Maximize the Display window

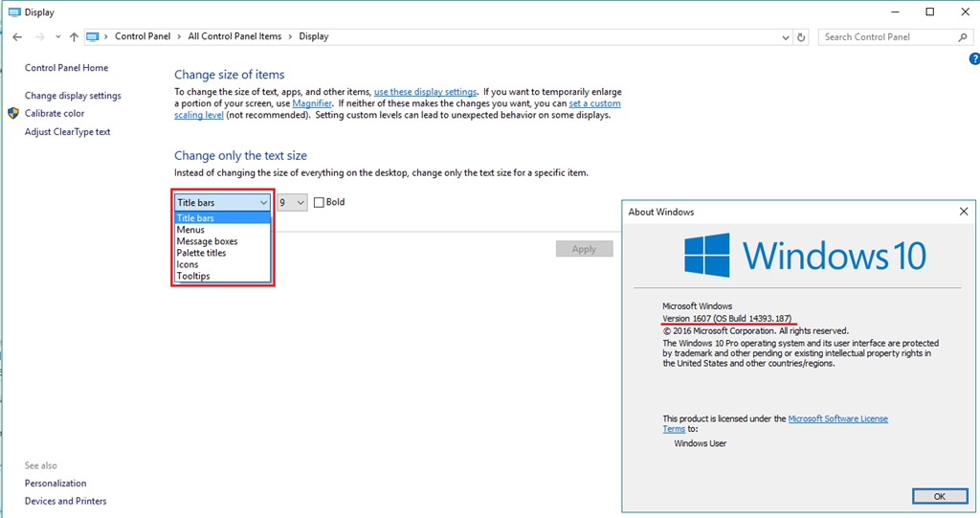pos(930,11)
